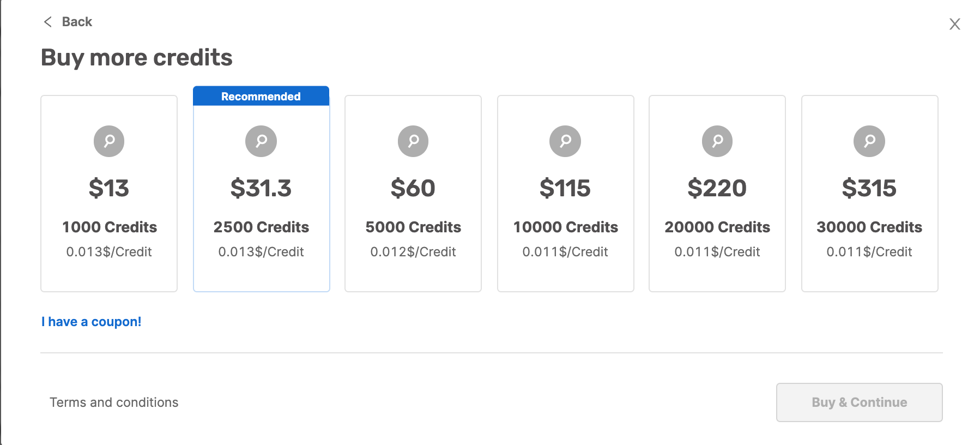Click the magnifier icon above $315
The width and height of the screenshot is (980, 445).
tap(869, 141)
